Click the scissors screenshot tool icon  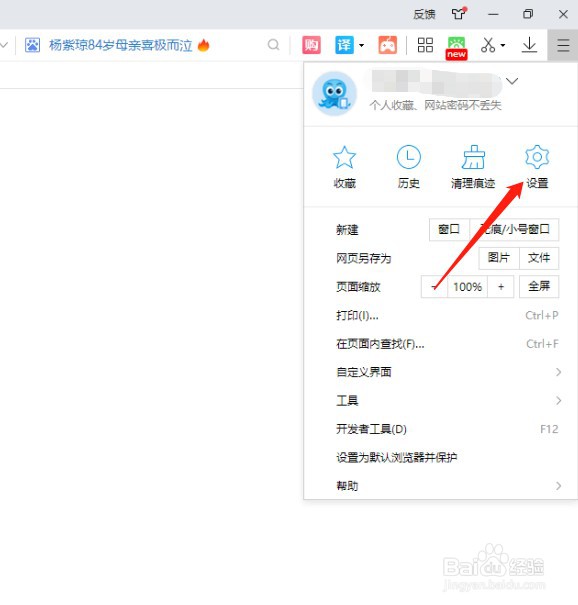[x=488, y=45]
